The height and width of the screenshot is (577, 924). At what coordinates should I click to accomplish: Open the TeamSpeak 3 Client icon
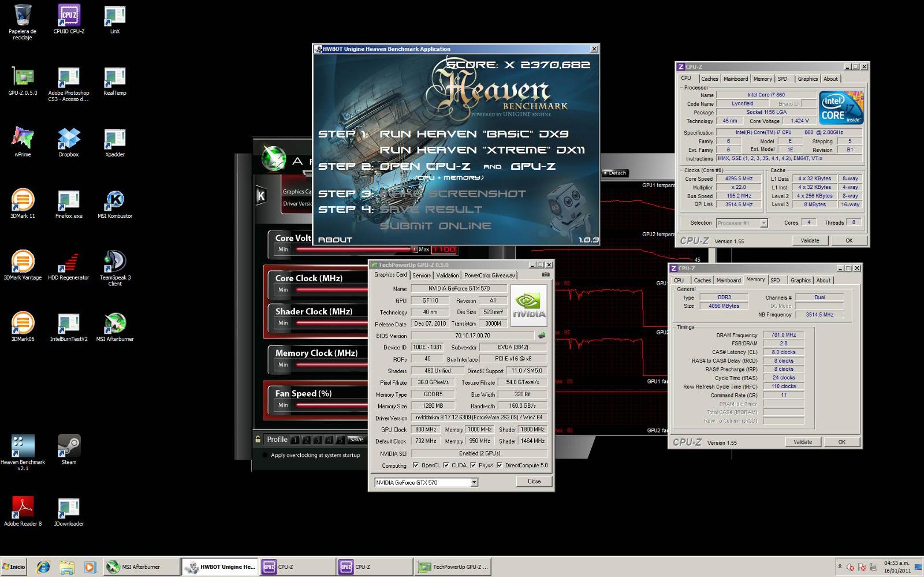(115, 268)
